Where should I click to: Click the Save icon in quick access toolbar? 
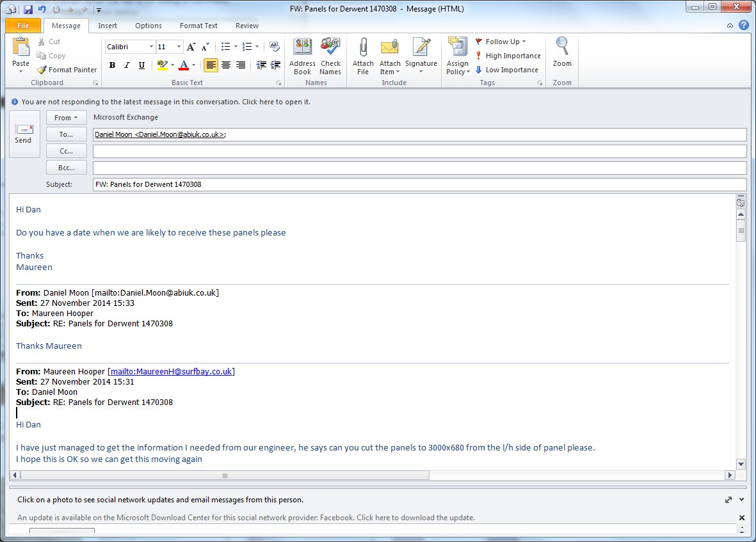pos(28,9)
